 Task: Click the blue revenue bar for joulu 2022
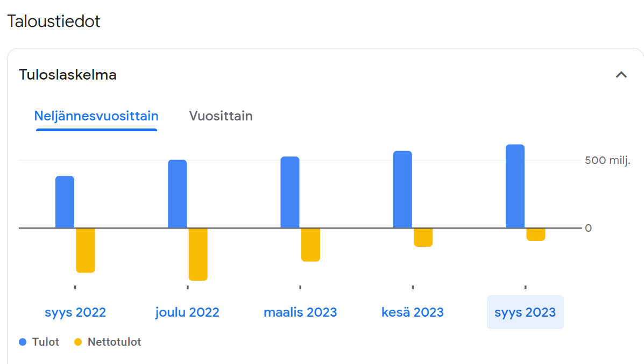click(x=178, y=194)
